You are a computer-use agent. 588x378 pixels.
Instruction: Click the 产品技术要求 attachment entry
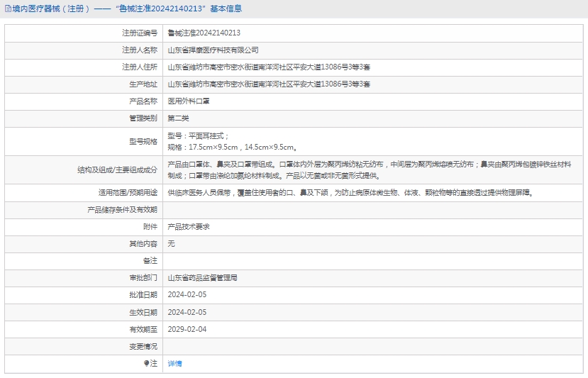click(188, 226)
